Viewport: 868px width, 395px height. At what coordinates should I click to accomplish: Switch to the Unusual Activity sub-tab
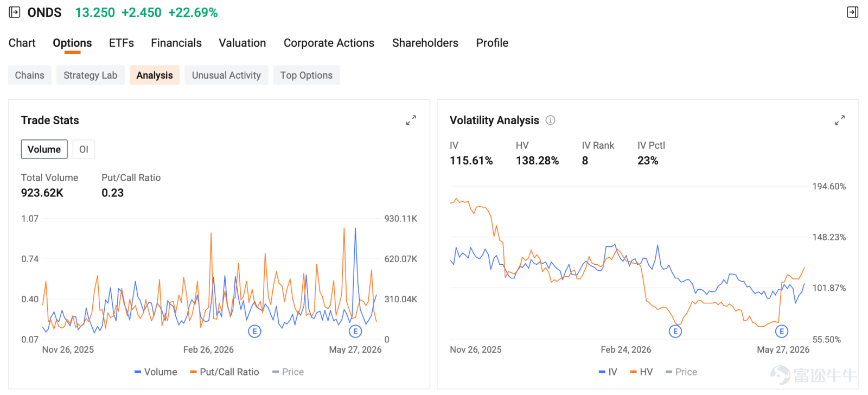[226, 75]
